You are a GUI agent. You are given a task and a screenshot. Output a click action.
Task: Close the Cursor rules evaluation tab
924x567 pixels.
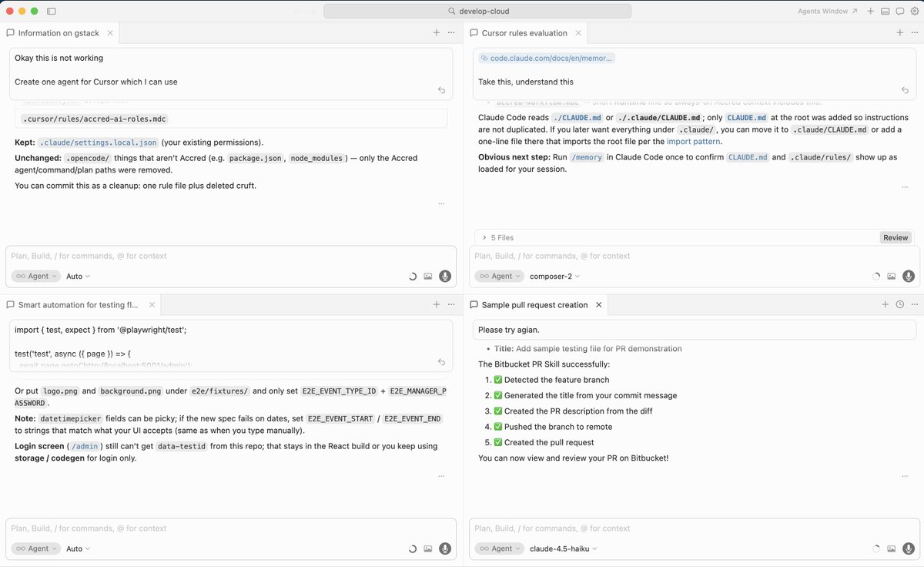click(x=578, y=32)
